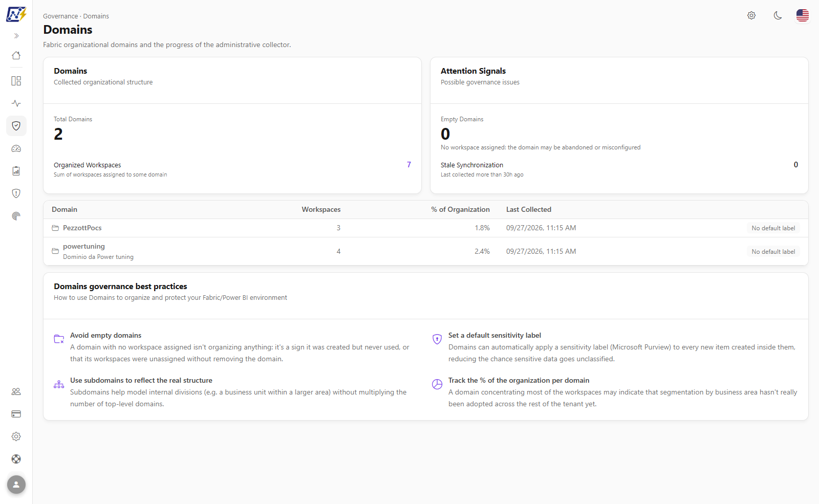Viewport: 819px width, 504px height.
Task: Open the activity pulse icon in sidebar
Action: [16, 103]
